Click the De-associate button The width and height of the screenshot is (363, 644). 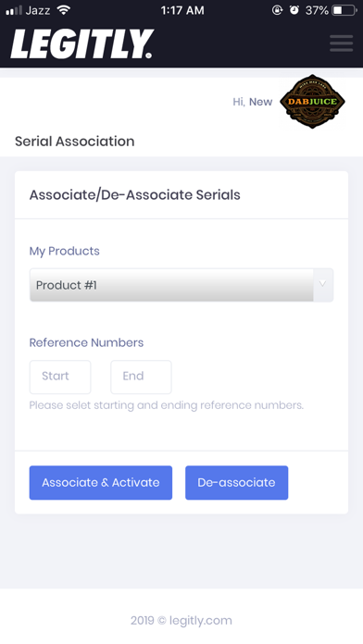(236, 483)
